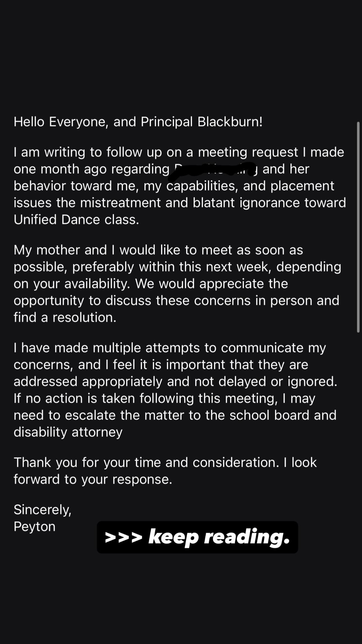362x644 pixels.
Task: Click the greeting "Hello Everyone, and Principal Blackburn!"
Action: point(138,122)
